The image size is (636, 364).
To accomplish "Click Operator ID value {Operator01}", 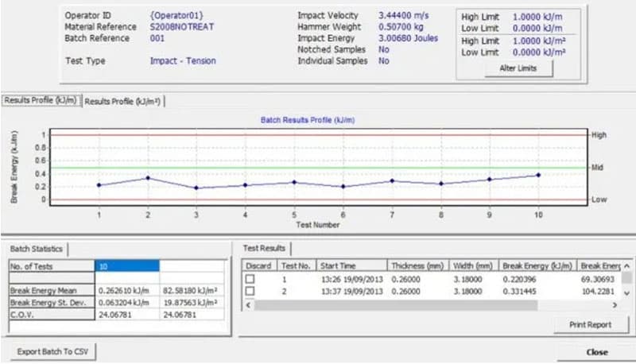I will point(176,15).
